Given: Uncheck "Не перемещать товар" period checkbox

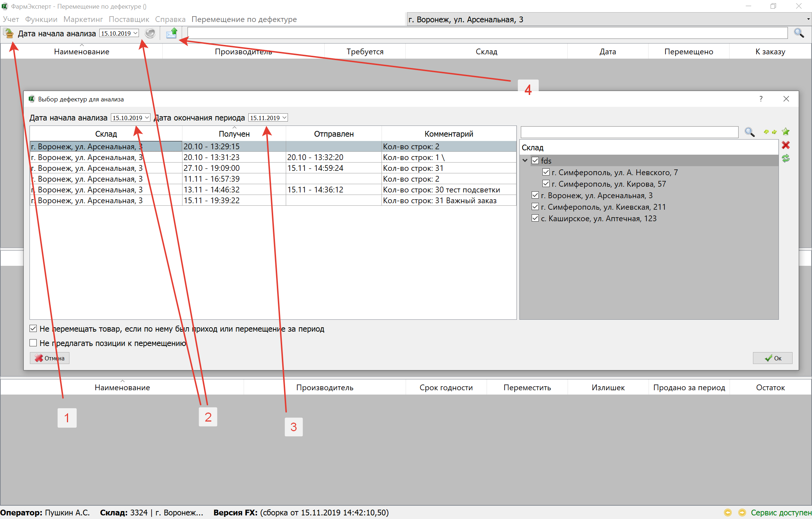Looking at the screenshot, I should [x=33, y=329].
